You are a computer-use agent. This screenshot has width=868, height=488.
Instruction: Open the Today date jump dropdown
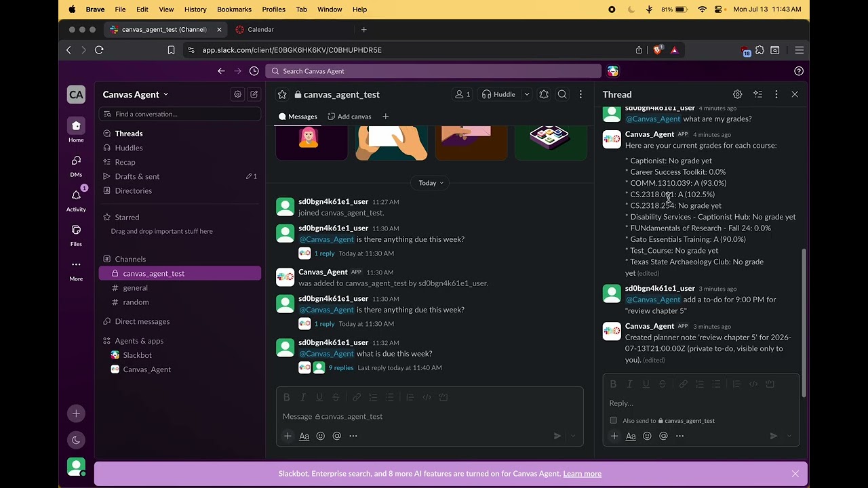tap(431, 183)
